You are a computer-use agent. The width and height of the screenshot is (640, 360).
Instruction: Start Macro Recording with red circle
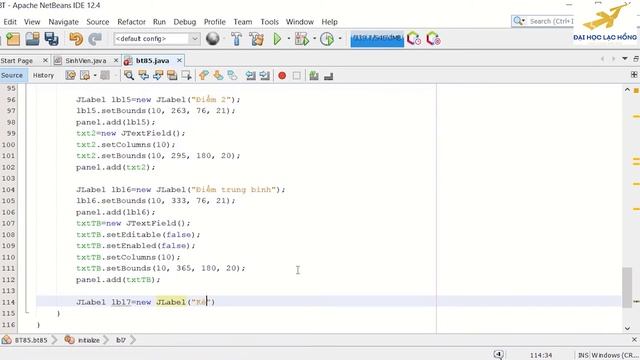coord(282,76)
